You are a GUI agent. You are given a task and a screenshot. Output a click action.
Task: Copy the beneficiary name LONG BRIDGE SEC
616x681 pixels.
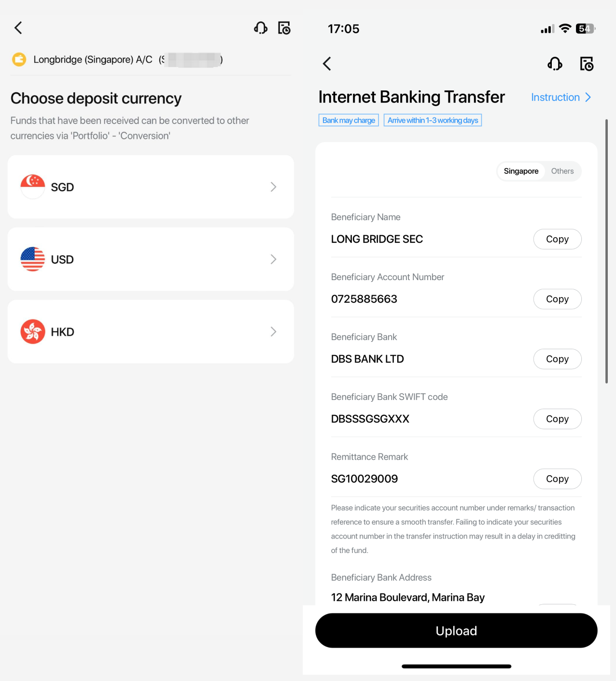coord(557,239)
